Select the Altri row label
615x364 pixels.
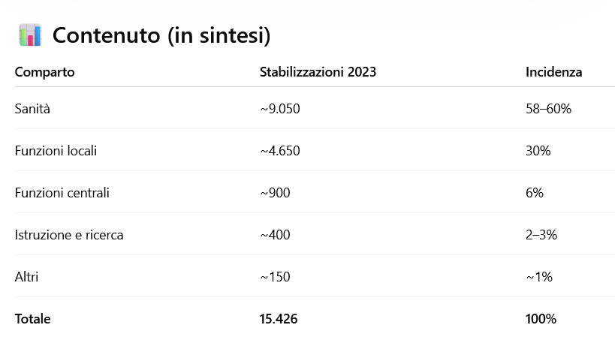click(26, 277)
